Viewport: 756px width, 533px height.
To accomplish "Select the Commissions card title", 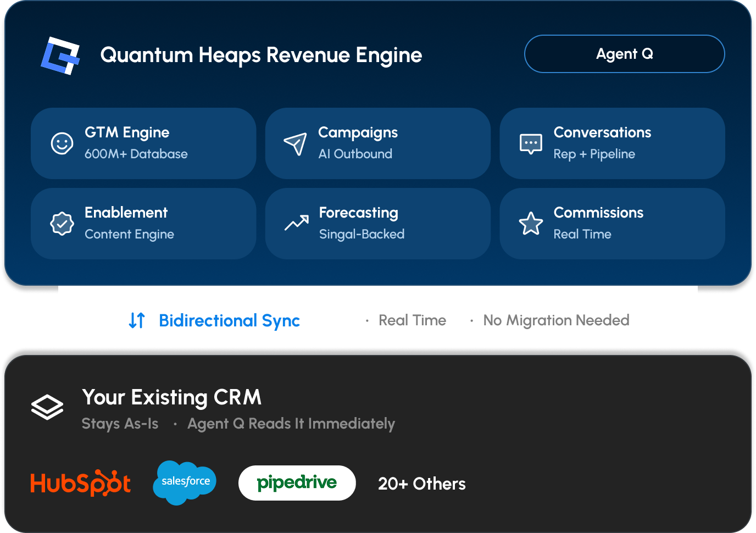I will (598, 213).
